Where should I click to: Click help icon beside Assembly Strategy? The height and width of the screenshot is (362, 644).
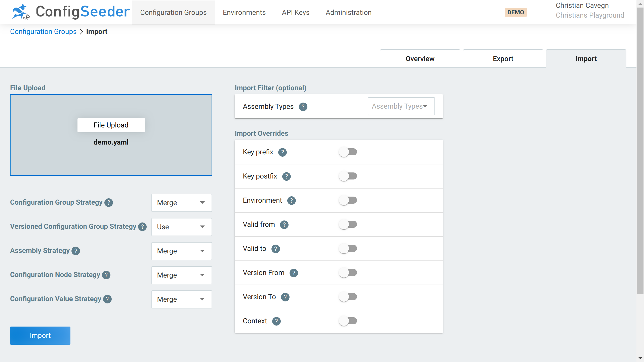76,251
